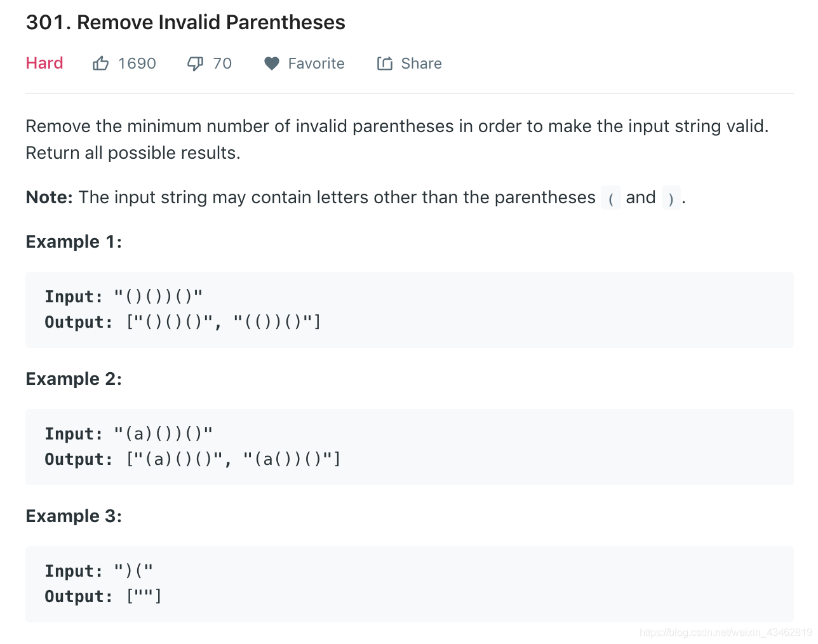Click the Hard difficulty label

pos(44,63)
